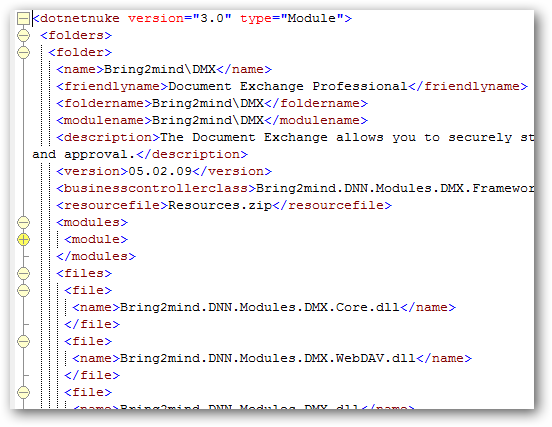This screenshot has height=427, width=552.
Task: Place cursor on the <folders> tag
Action: pos(76,35)
